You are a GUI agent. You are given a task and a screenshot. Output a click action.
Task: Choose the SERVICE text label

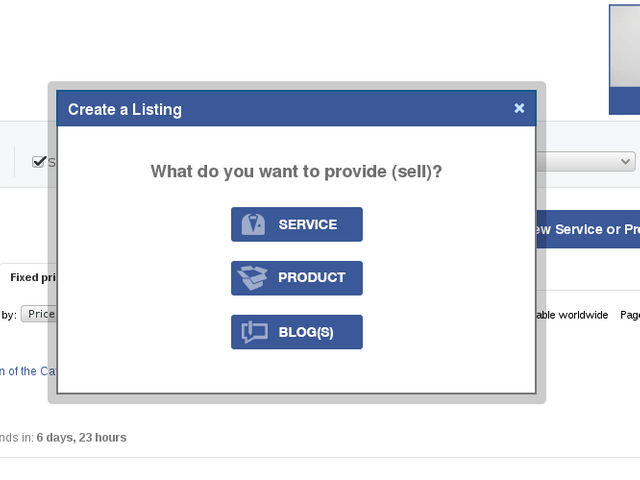click(307, 225)
